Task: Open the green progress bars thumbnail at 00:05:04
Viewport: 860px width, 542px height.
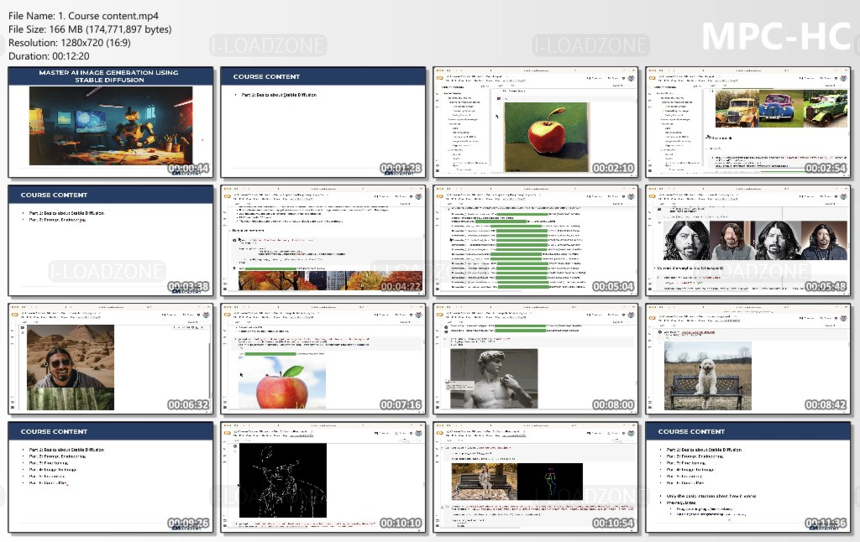Action: point(536,241)
